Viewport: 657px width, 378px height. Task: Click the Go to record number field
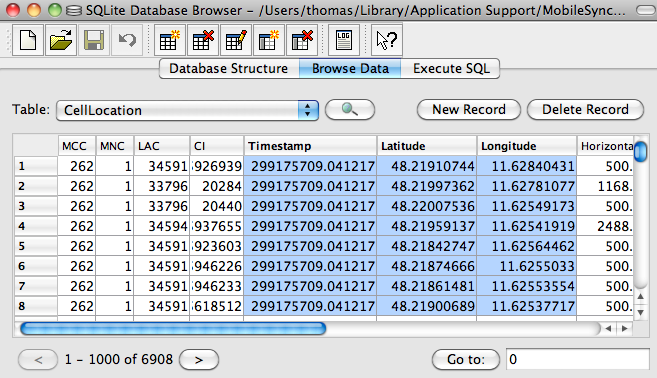tap(578, 360)
